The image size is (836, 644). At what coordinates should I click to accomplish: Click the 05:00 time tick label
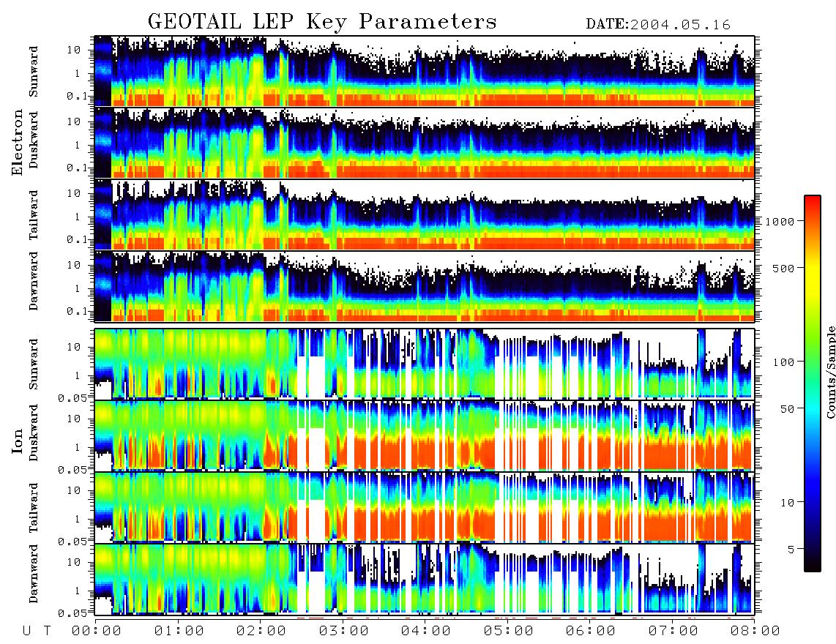click(x=508, y=631)
